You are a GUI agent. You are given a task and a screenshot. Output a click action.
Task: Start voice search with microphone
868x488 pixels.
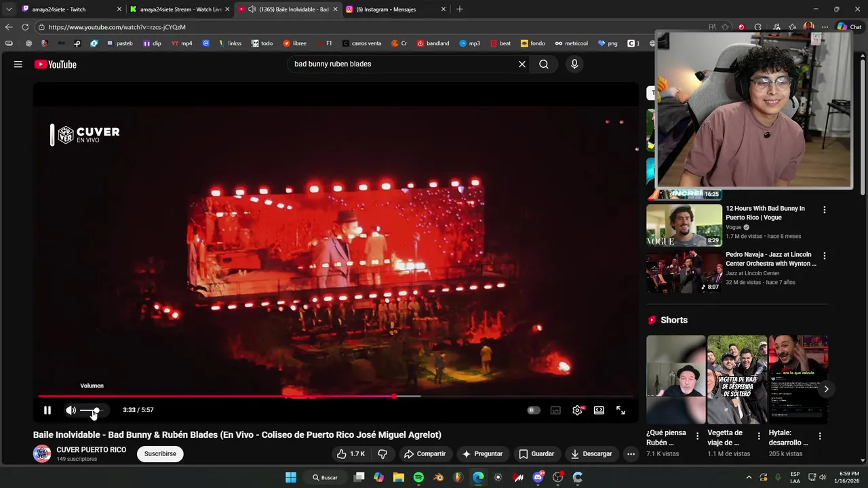(574, 64)
